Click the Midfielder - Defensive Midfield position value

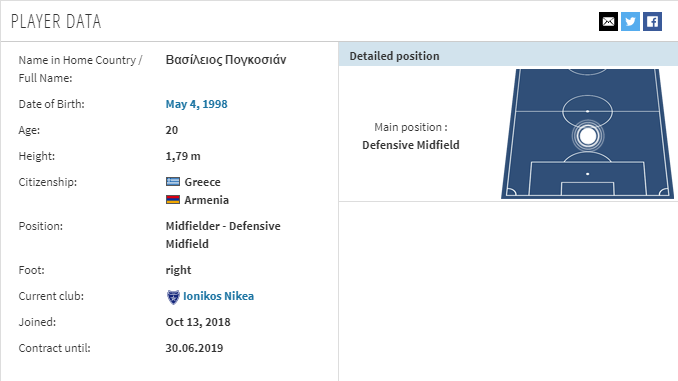pyautogui.click(x=223, y=235)
